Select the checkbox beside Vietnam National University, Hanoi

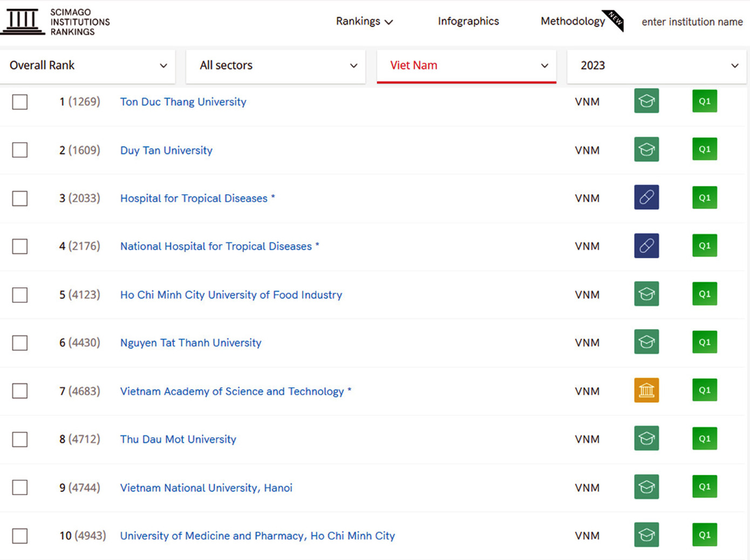[19, 487]
